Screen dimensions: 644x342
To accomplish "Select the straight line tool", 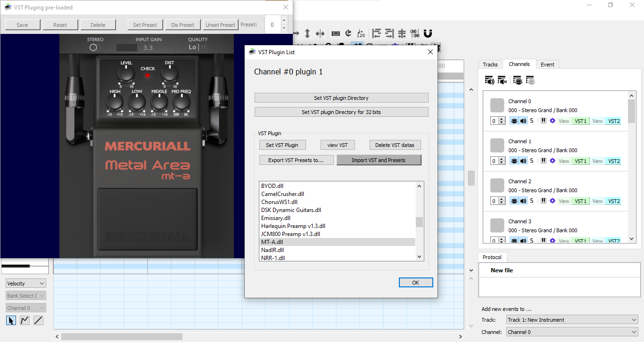I will click(39, 320).
